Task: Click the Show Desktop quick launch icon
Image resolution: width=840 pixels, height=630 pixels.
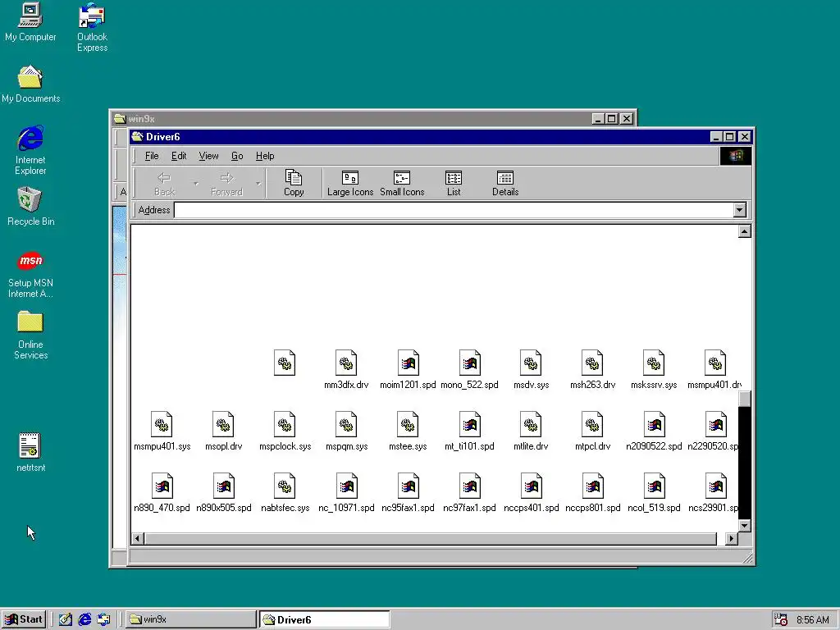Action: pyautogui.click(x=66, y=619)
